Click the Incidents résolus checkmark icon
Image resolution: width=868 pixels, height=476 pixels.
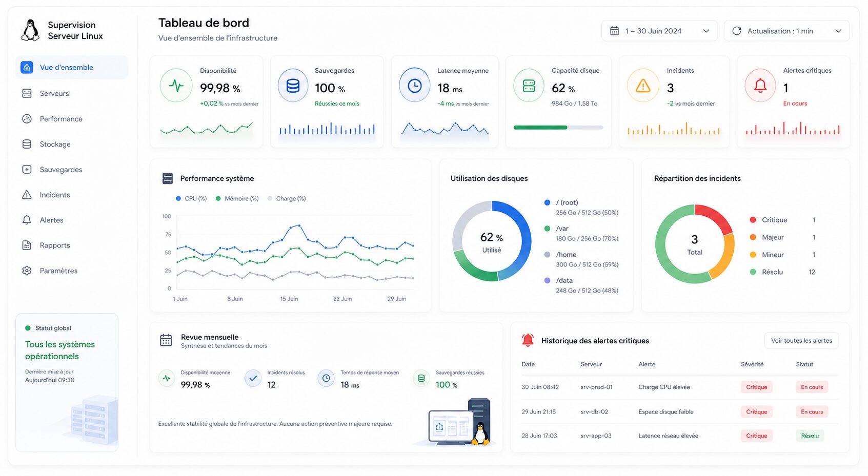coord(253,379)
